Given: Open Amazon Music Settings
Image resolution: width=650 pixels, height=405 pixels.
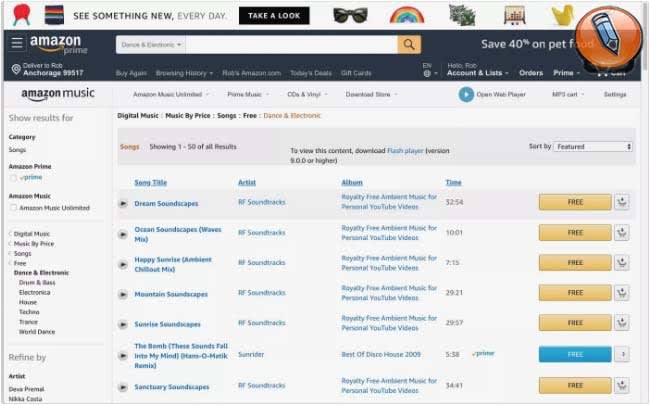Looking at the screenshot, I should point(615,95).
